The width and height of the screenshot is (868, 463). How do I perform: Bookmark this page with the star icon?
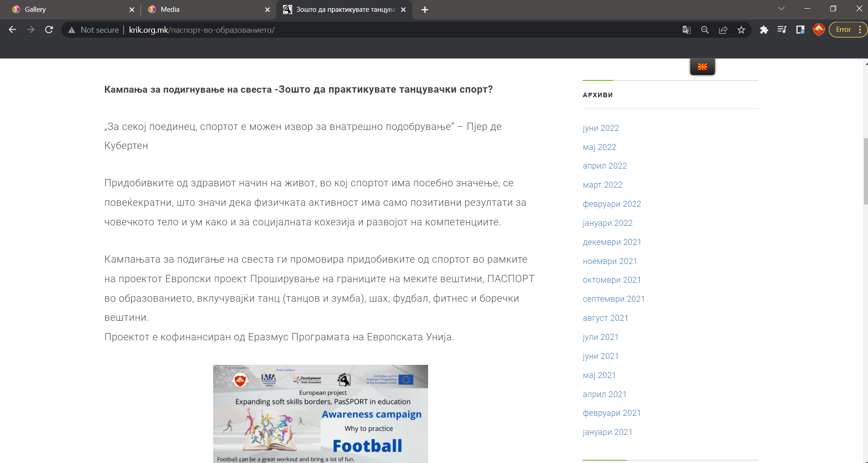pos(741,30)
